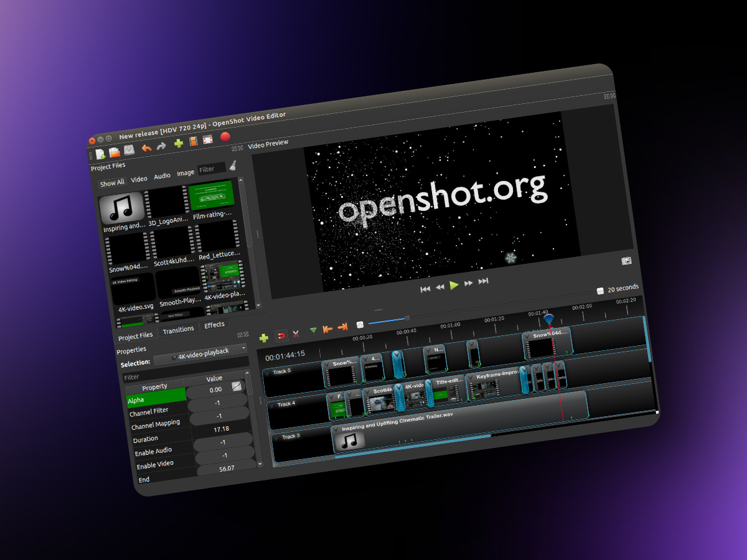
Task: Toggle the Video filter for project files
Action: point(139,179)
